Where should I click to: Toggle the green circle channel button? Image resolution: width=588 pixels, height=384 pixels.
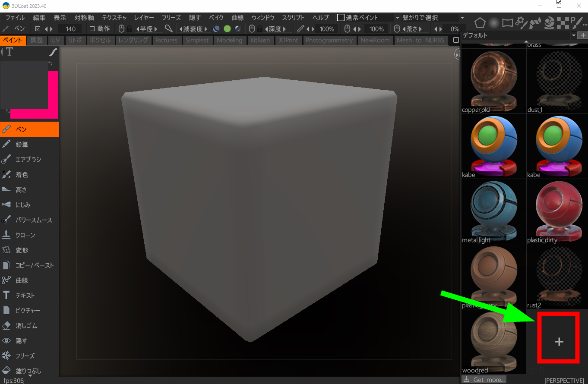pos(227,29)
